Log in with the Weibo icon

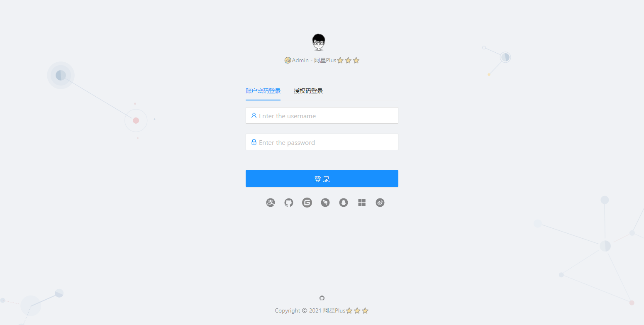[x=380, y=203]
